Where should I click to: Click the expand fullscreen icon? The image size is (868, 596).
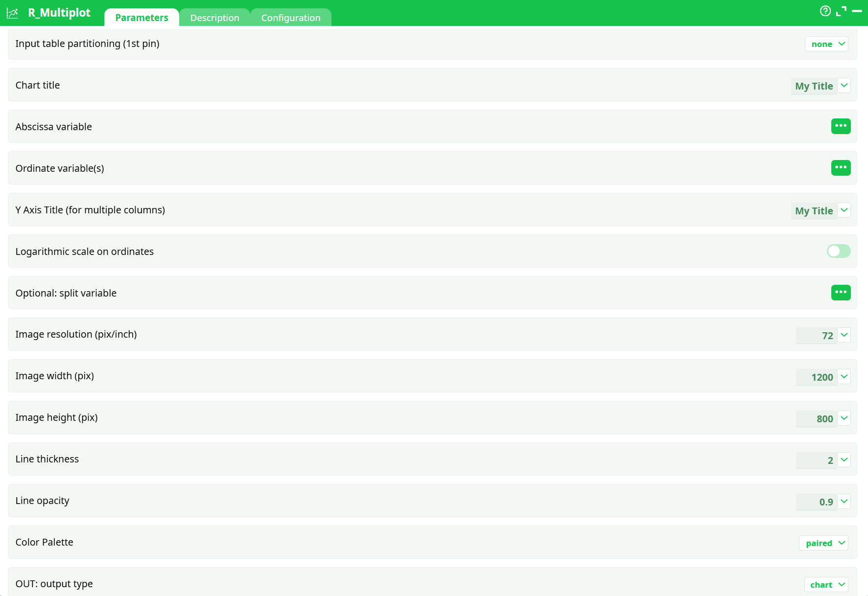841,11
